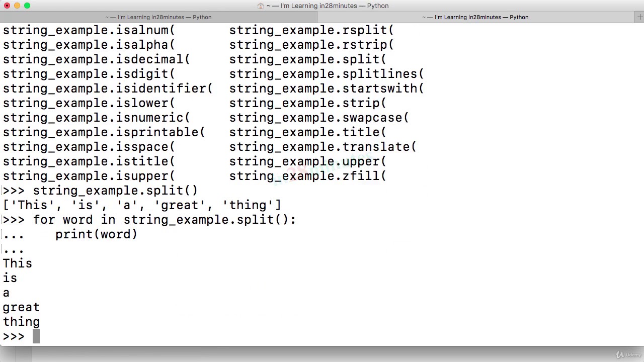Open a new terminal tab with plus button
This screenshot has height=362, width=644.
pos(639,17)
